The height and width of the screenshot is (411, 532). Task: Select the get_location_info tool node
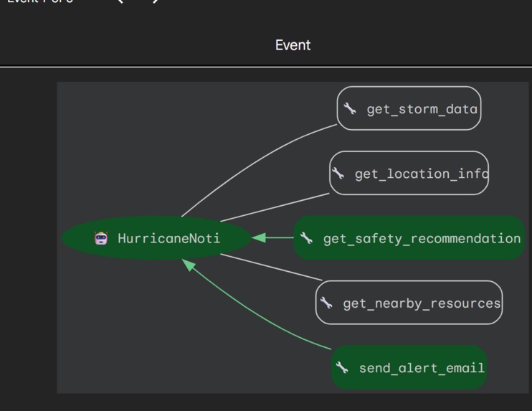(409, 173)
